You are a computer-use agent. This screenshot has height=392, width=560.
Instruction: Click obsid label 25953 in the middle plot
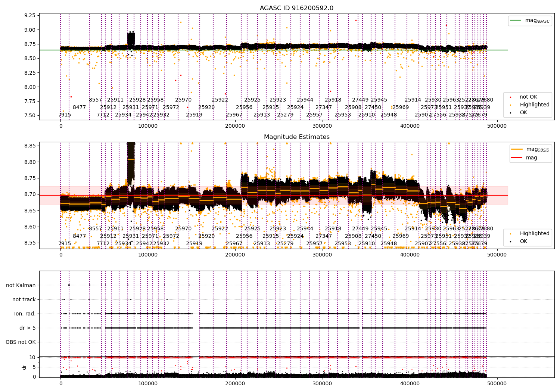(x=343, y=244)
